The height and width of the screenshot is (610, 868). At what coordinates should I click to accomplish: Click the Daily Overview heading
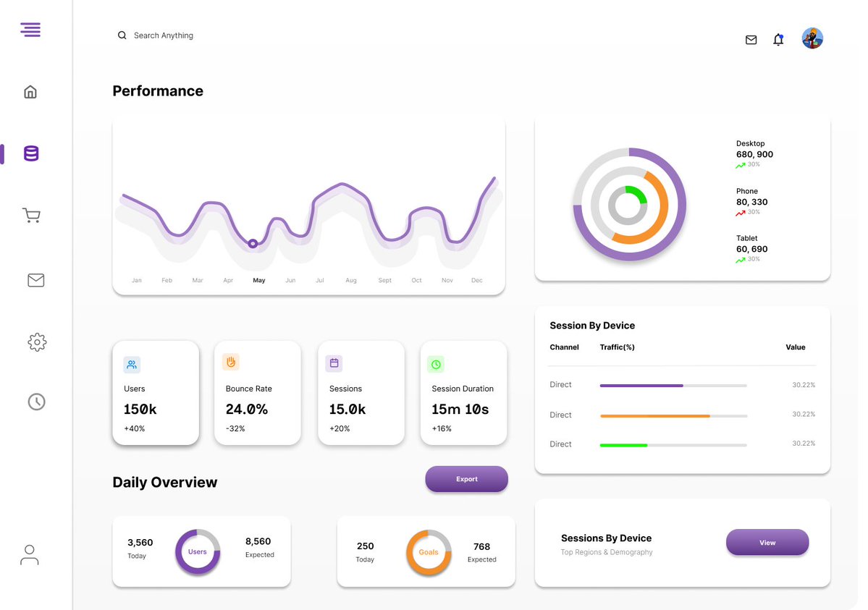[x=165, y=482]
